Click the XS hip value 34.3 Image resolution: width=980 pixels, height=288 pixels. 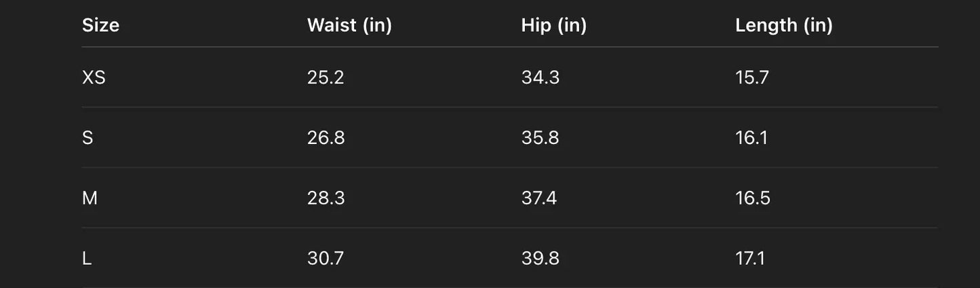[x=540, y=77]
